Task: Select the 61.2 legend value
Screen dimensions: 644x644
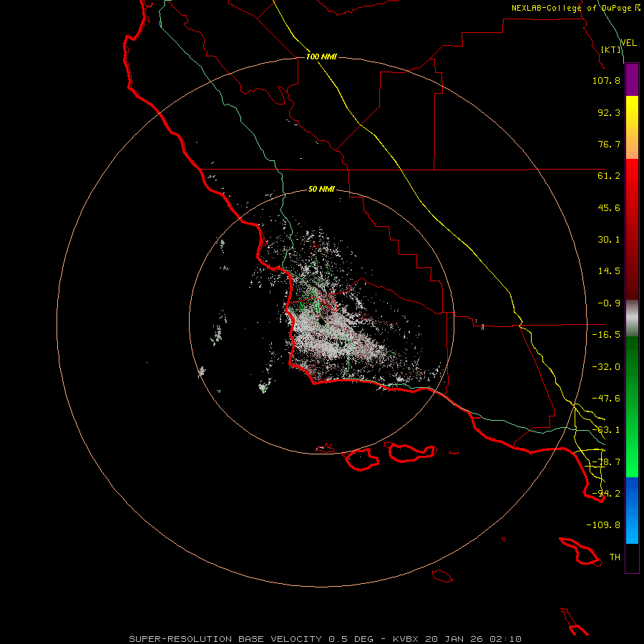Action: (x=609, y=176)
